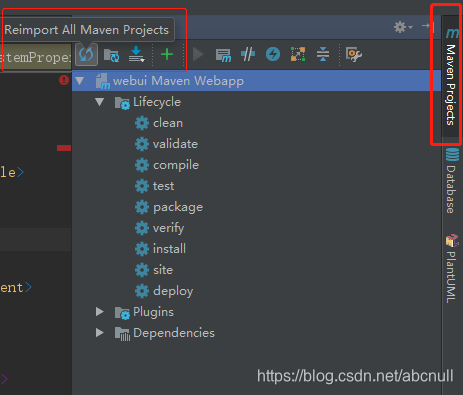Select the Dependencies folder
The image size is (463, 395).
(165, 333)
